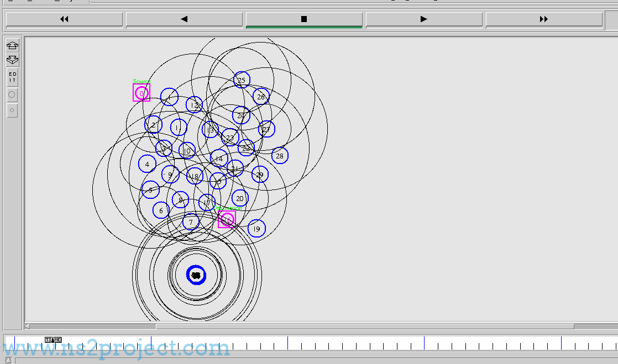Click node 6 in the topology

[161, 210]
